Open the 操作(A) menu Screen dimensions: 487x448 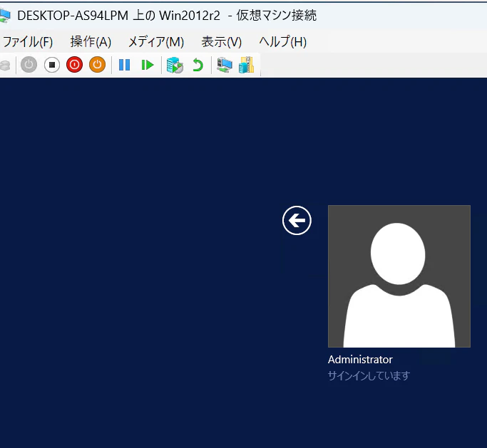pos(91,42)
